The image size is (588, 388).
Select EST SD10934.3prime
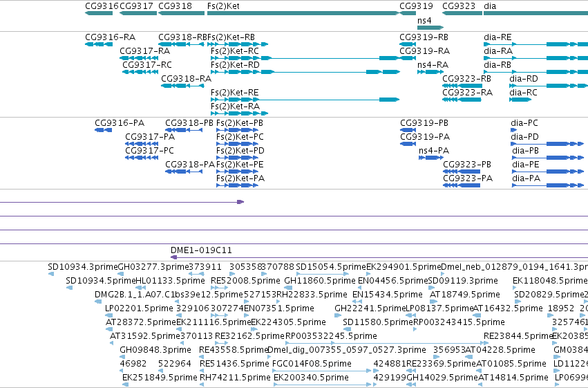click(x=51, y=274)
